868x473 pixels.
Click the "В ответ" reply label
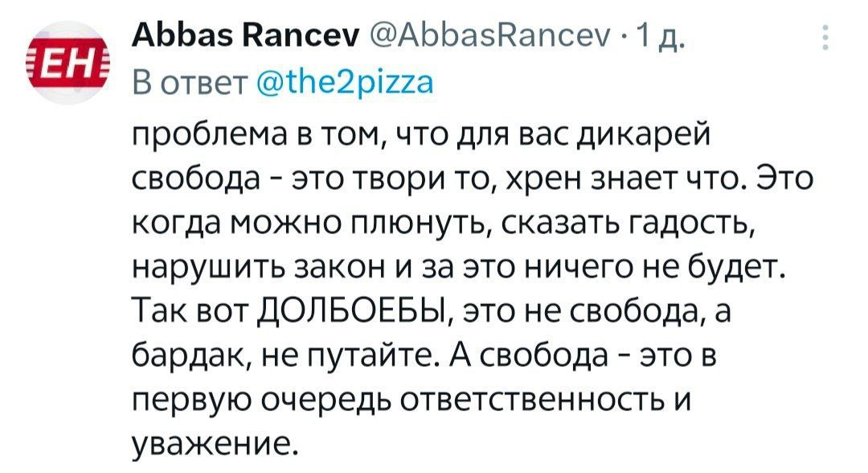click(x=190, y=83)
